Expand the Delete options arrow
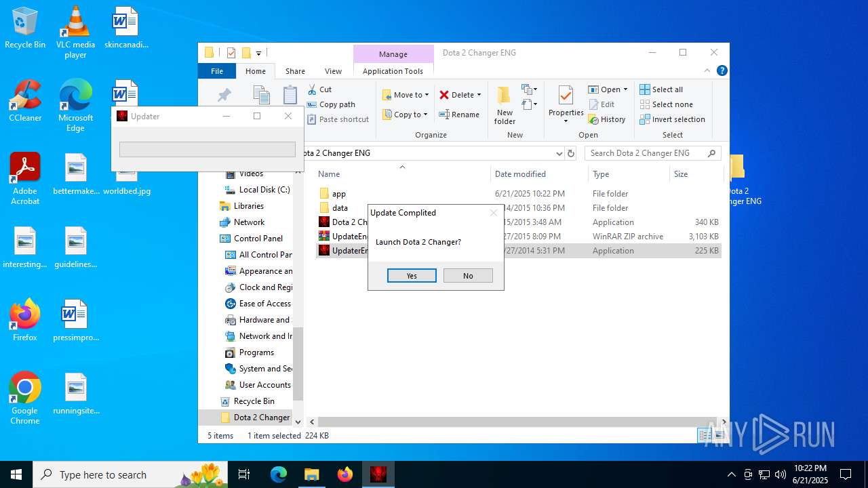Screen dimensions: 868x488 [479, 95]
